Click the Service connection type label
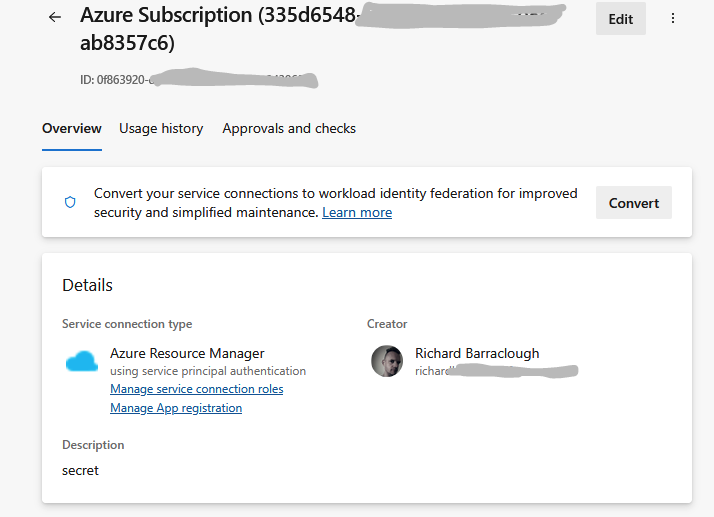714x517 pixels. tap(127, 324)
